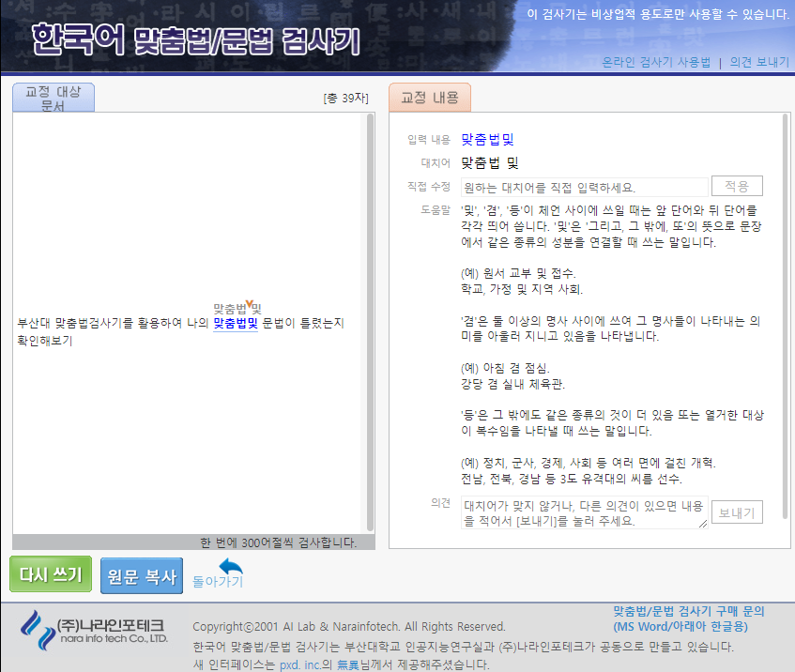Click the text 확인해보기 in the document
The width and height of the screenshot is (795, 672).
45,341
